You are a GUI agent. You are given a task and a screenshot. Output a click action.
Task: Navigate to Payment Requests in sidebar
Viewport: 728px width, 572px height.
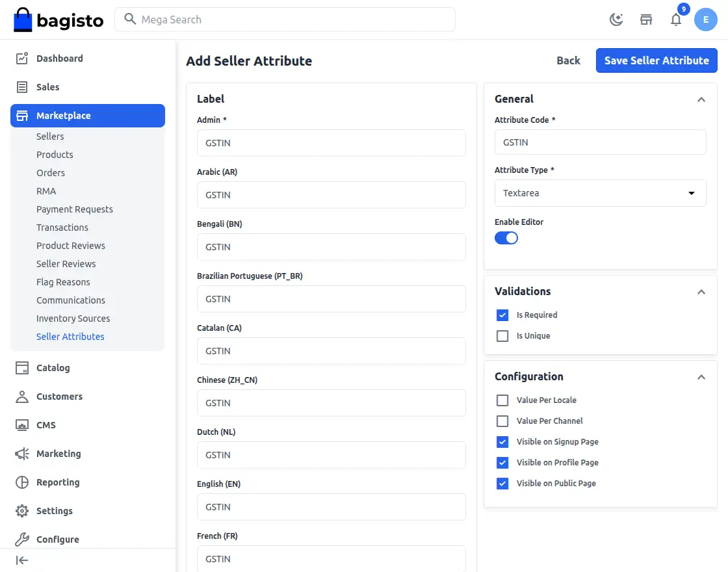point(74,209)
